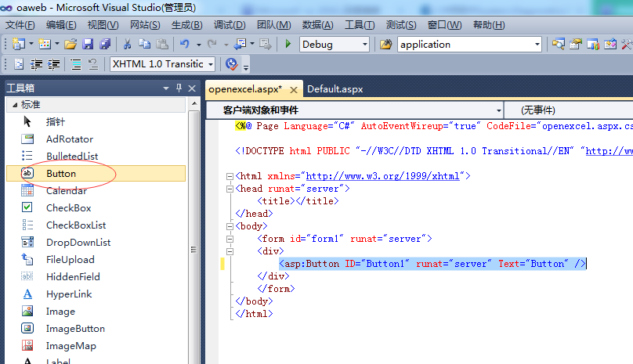Click the Save All icon
633x364 pixels.
[105, 44]
